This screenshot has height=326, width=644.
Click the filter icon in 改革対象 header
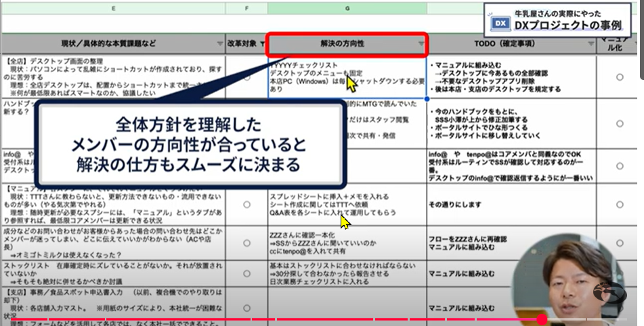click(262, 44)
